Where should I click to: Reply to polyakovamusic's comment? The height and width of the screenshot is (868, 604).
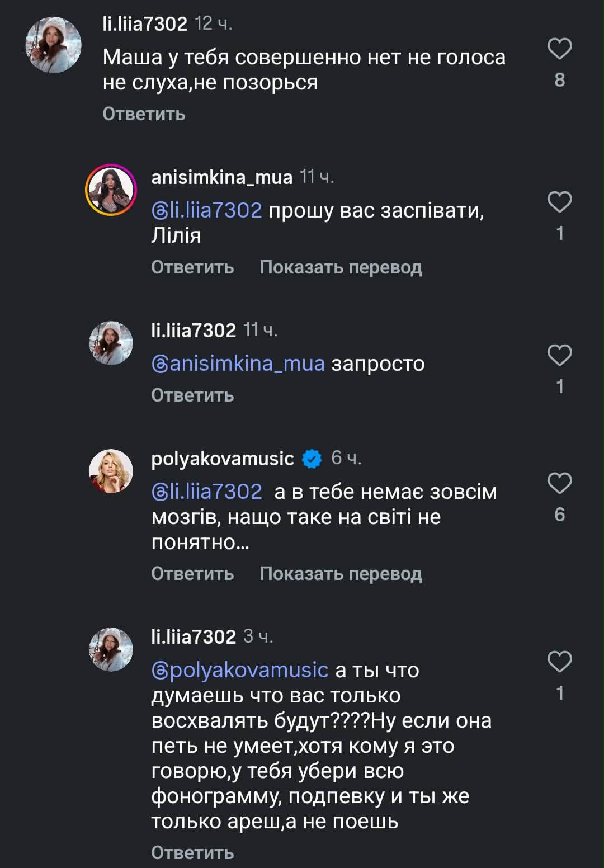pyautogui.click(x=192, y=574)
